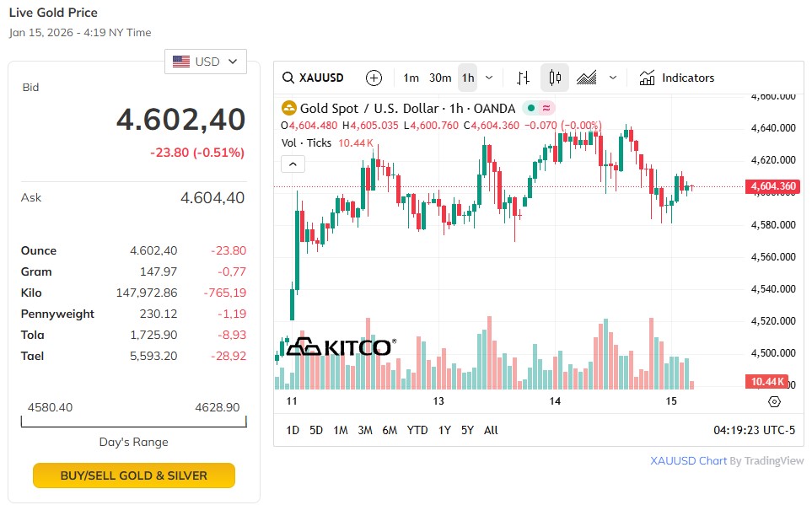Collapse the indicator legend chevron
The height and width of the screenshot is (505, 812).
click(293, 164)
